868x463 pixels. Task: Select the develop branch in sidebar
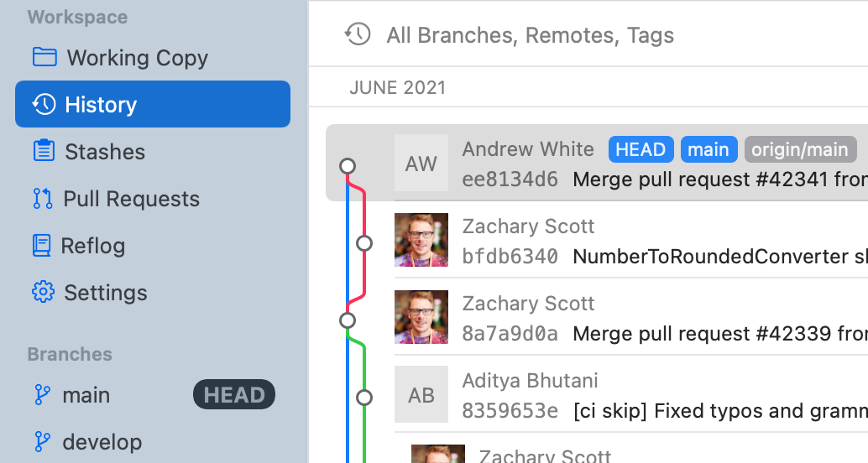click(102, 442)
